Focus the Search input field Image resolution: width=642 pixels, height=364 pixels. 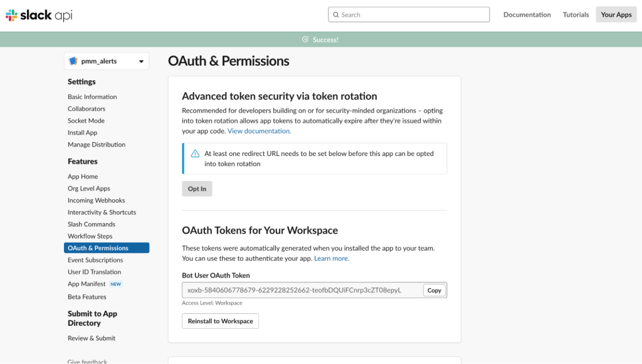pos(414,14)
